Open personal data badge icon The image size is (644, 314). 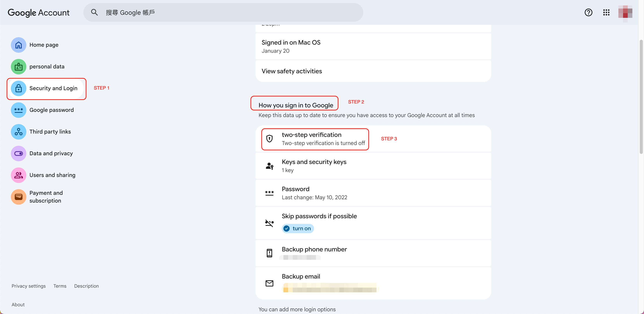click(18, 67)
